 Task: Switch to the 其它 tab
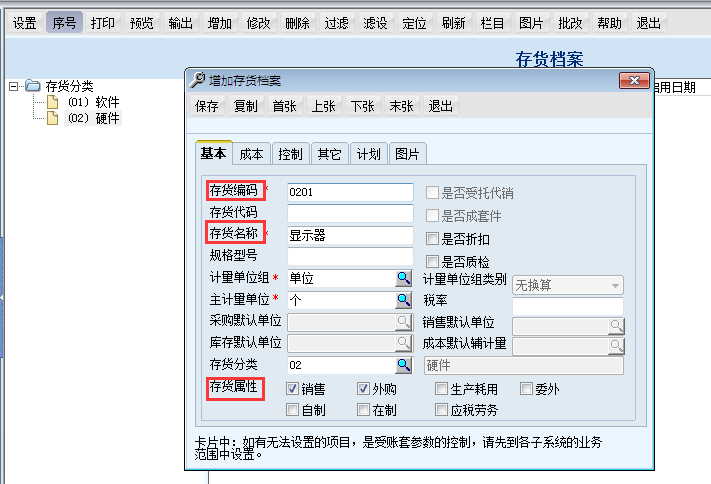point(329,154)
